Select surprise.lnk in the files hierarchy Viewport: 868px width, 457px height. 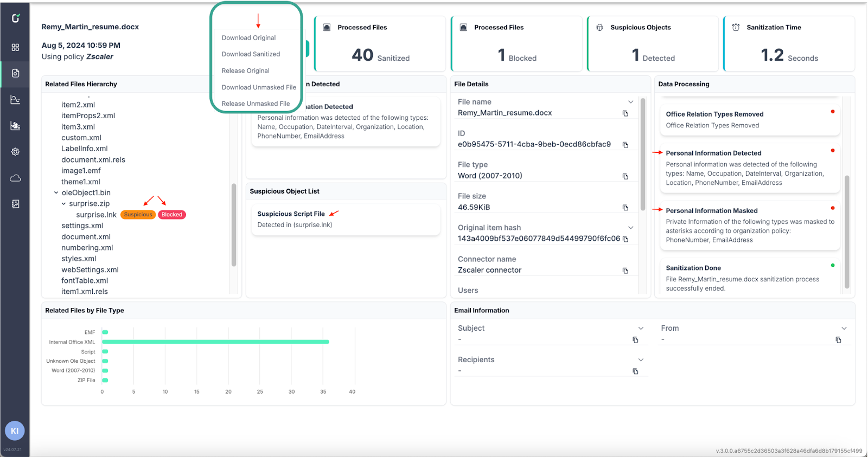pyautogui.click(x=96, y=215)
